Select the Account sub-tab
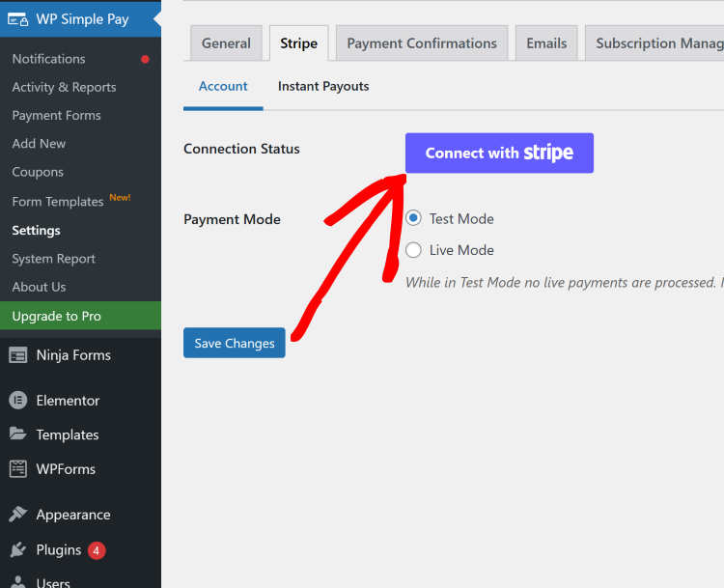The image size is (724, 588). click(223, 86)
